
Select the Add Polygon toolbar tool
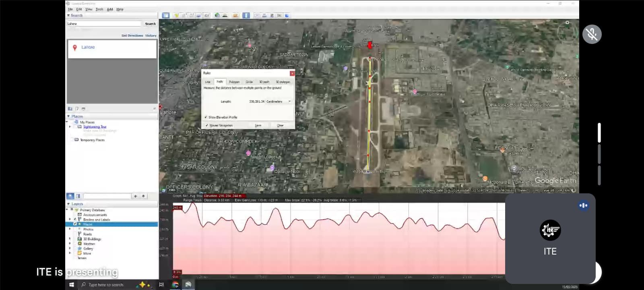coord(184,15)
